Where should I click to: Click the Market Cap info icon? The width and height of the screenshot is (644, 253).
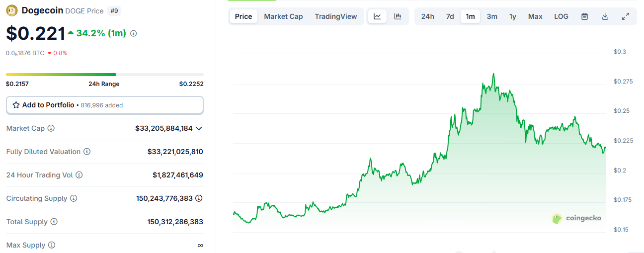pos(51,128)
